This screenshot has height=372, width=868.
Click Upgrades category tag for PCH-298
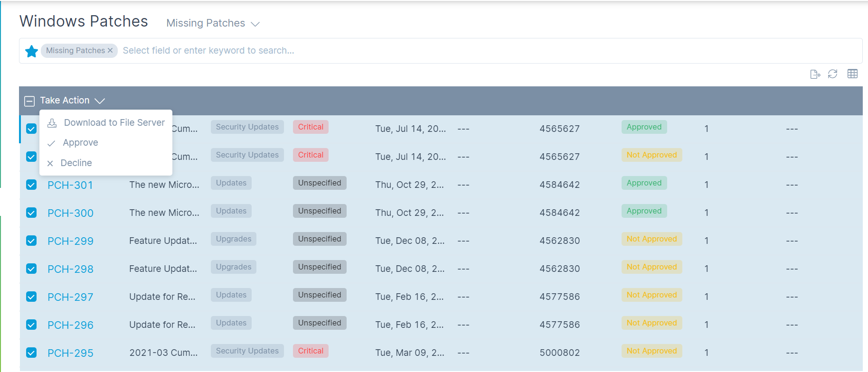234,267
